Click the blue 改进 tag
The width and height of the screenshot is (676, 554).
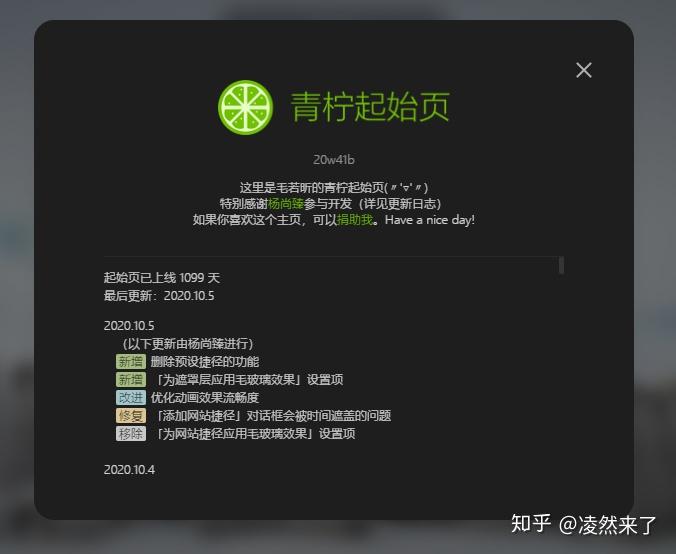click(x=131, y=398)
